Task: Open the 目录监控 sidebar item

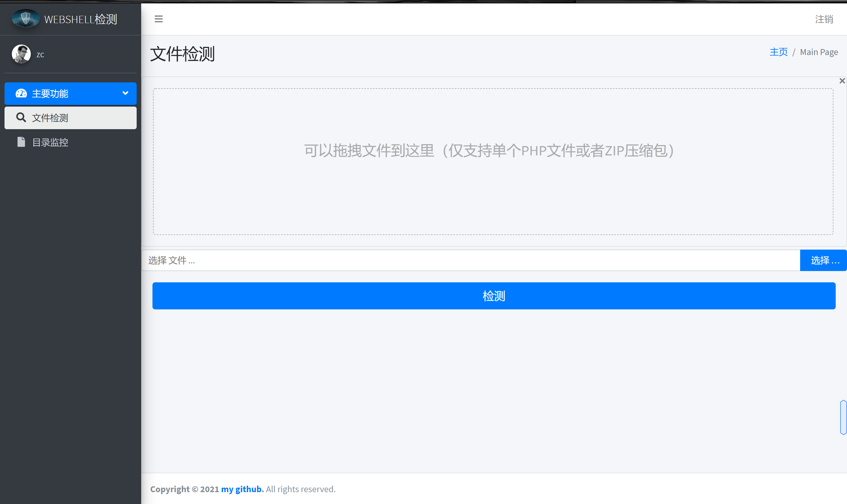Action: click(x=50, y=142)
